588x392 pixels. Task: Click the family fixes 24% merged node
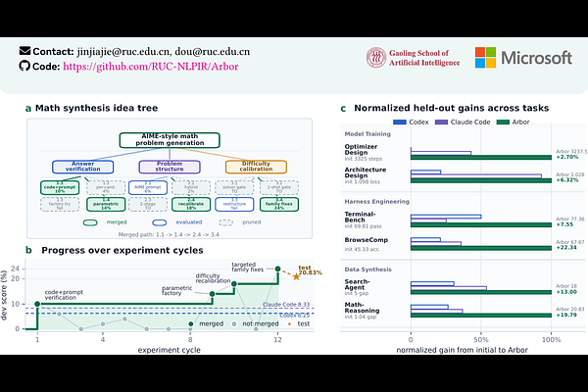(x=279, y=205)
